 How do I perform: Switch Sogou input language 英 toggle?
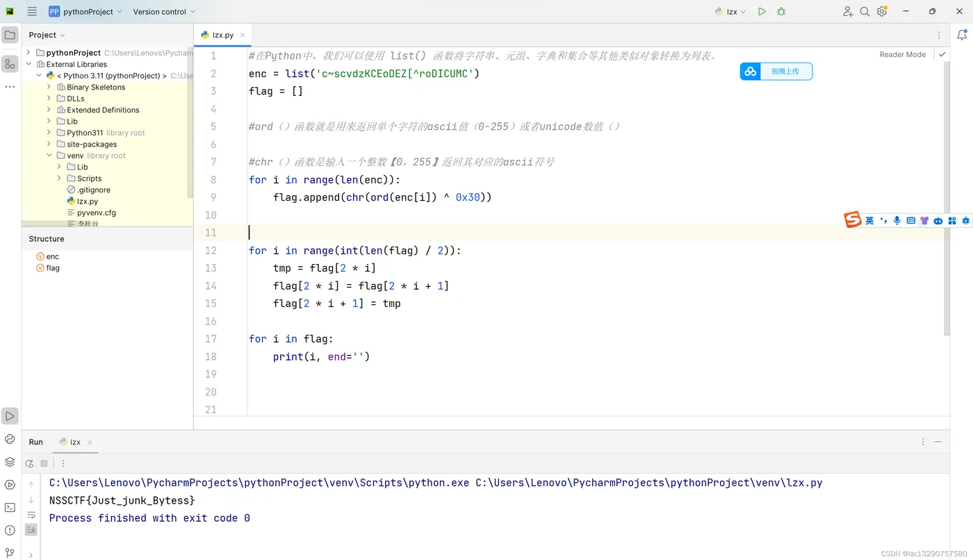pyautogui.click(x=869, y=220)
